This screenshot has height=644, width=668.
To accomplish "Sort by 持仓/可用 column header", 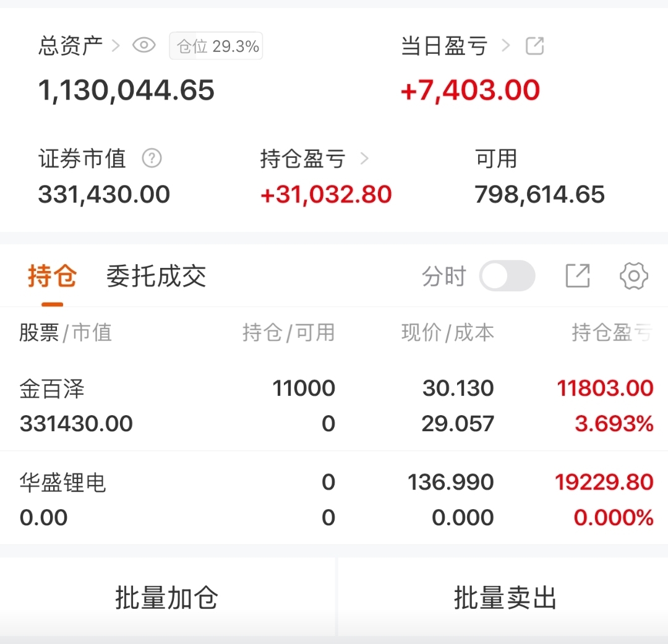I will 288,333.
